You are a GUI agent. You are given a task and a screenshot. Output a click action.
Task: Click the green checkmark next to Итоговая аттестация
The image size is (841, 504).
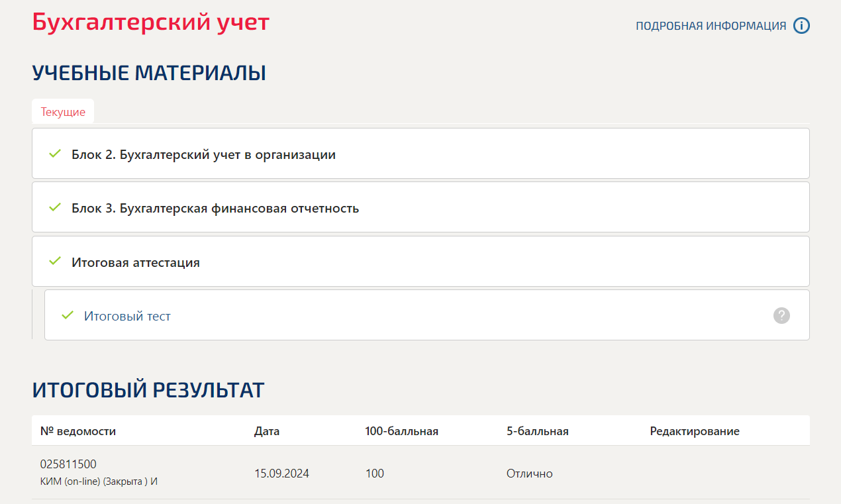(x=55, y=261)
